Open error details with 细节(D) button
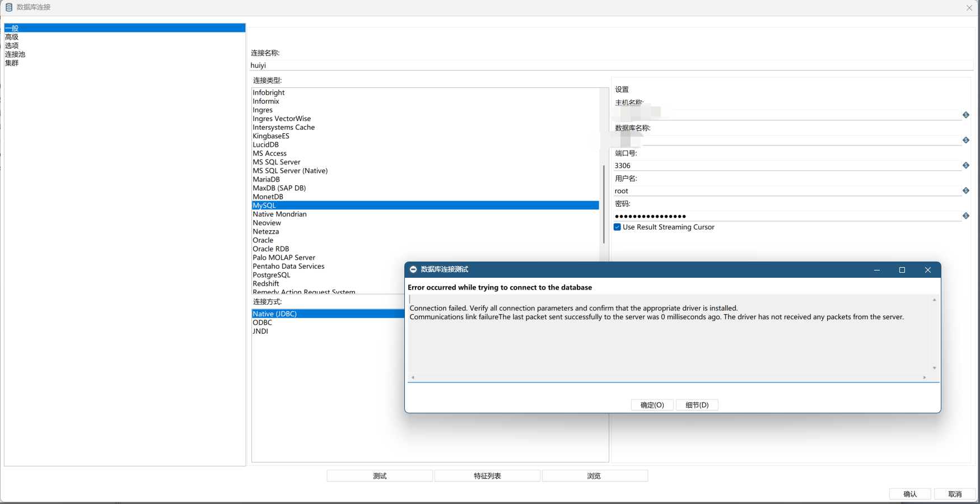 coord(697,405)
